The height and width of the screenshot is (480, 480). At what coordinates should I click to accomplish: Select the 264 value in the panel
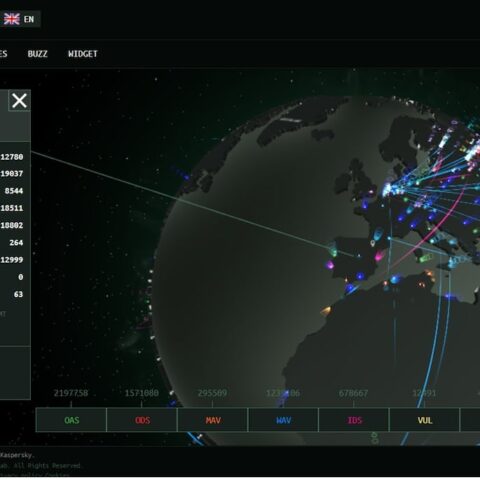tap(16, 243)
